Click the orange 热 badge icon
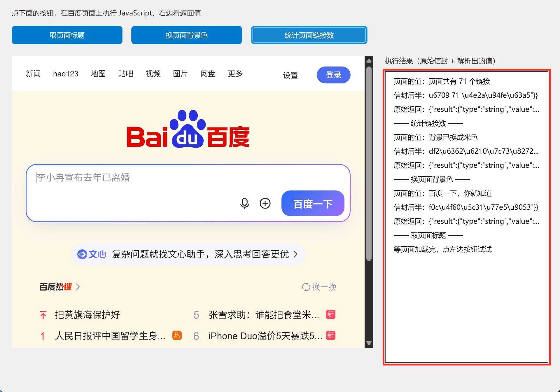The image size is (560, 392). pos(177,336)
